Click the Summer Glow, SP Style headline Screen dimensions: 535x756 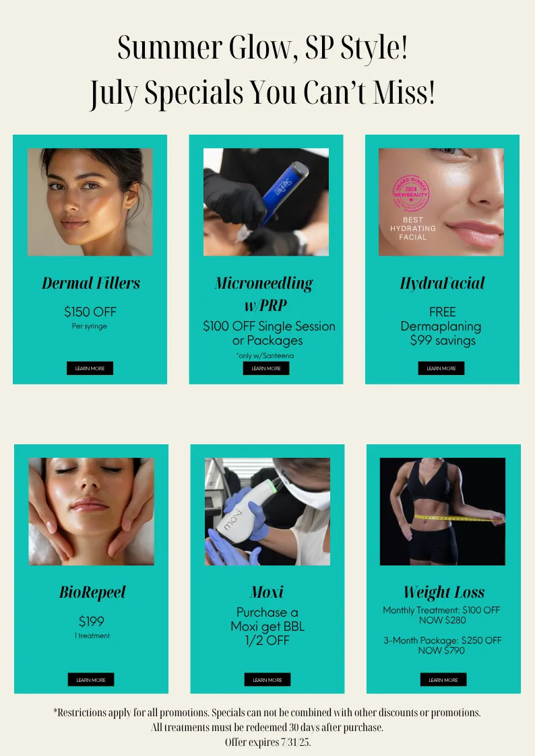coord(262,48)
